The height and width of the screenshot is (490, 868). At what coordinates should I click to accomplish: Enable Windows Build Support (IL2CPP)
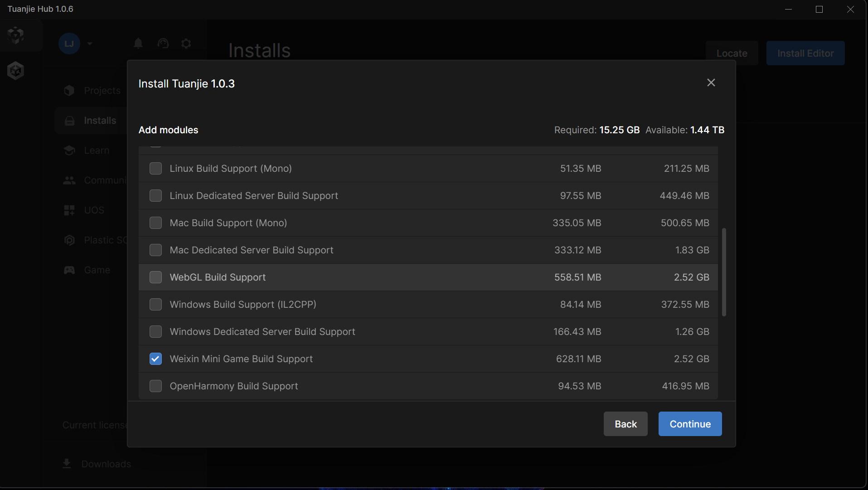coord(155,305)
